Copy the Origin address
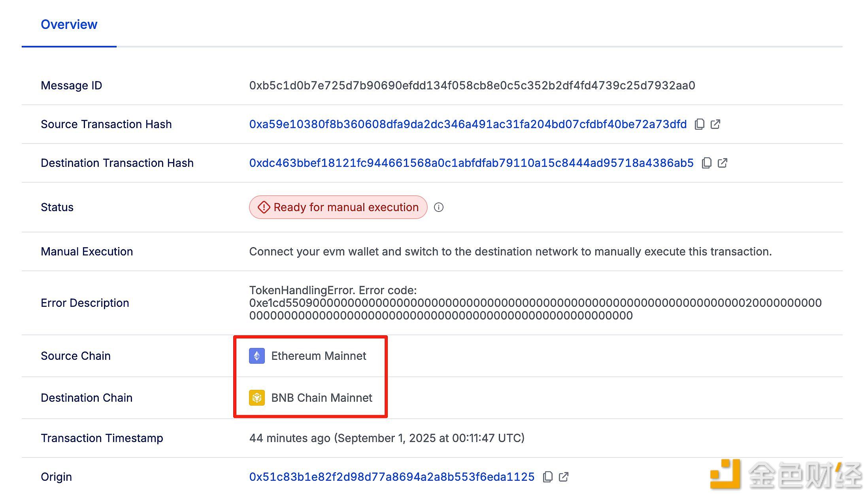Screen dimensions: 868x495 (x=548, y=477)
